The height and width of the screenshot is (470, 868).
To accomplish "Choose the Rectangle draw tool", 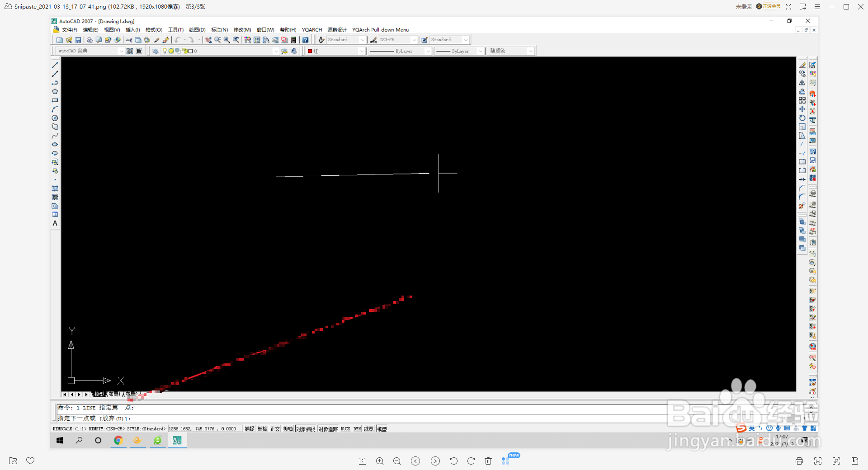I will (x=55, y=100).
